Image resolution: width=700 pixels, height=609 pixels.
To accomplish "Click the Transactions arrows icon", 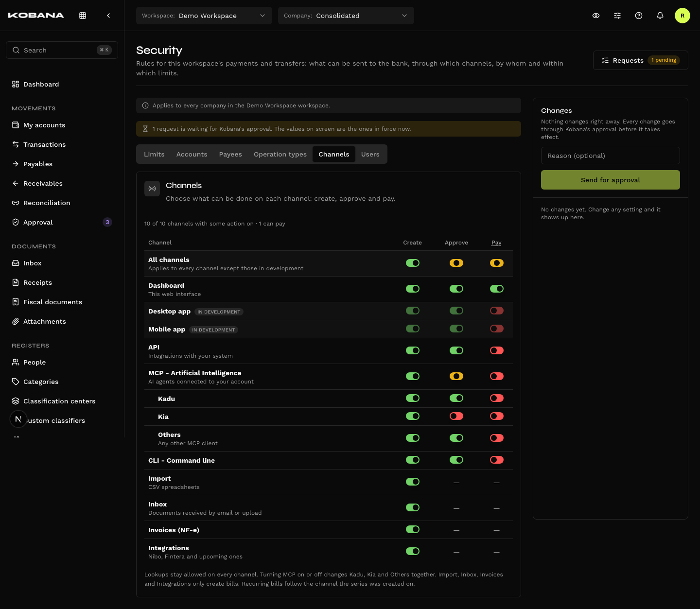I will pyautogui.click(x=16, y=144).
